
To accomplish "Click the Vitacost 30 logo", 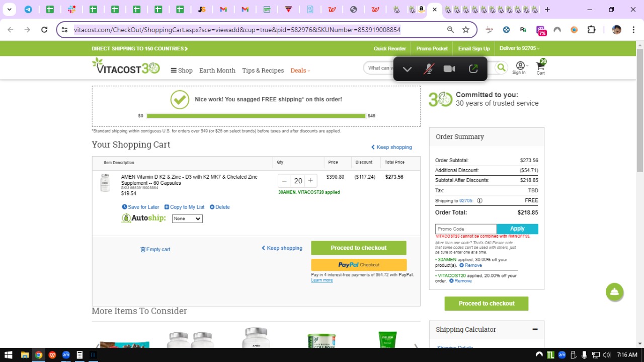I will pyautogui.click(x=126, y=66).
